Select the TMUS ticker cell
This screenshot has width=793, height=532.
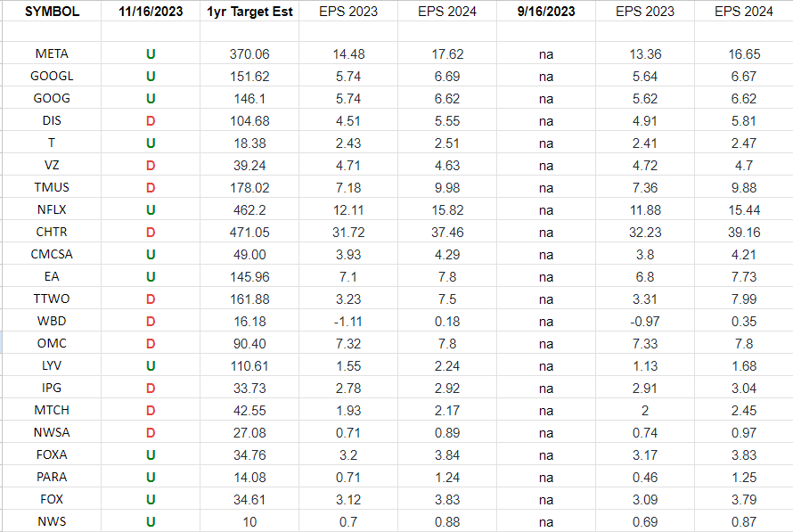52,187
